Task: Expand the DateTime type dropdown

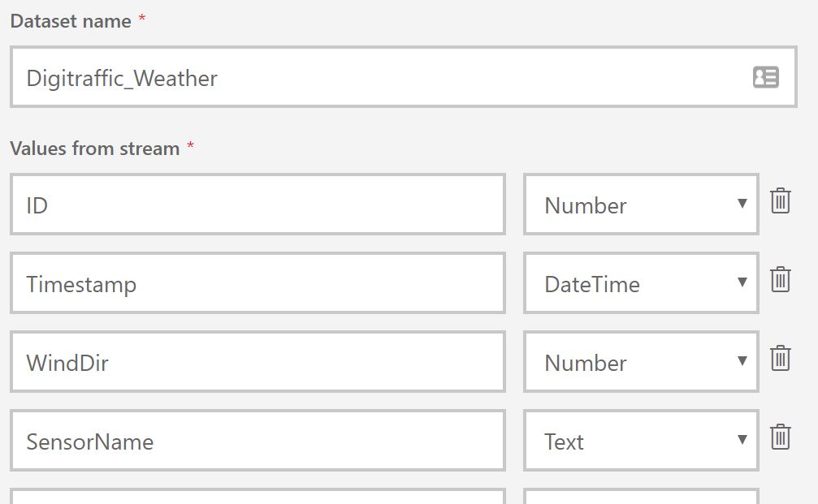Action: point(641,283)
